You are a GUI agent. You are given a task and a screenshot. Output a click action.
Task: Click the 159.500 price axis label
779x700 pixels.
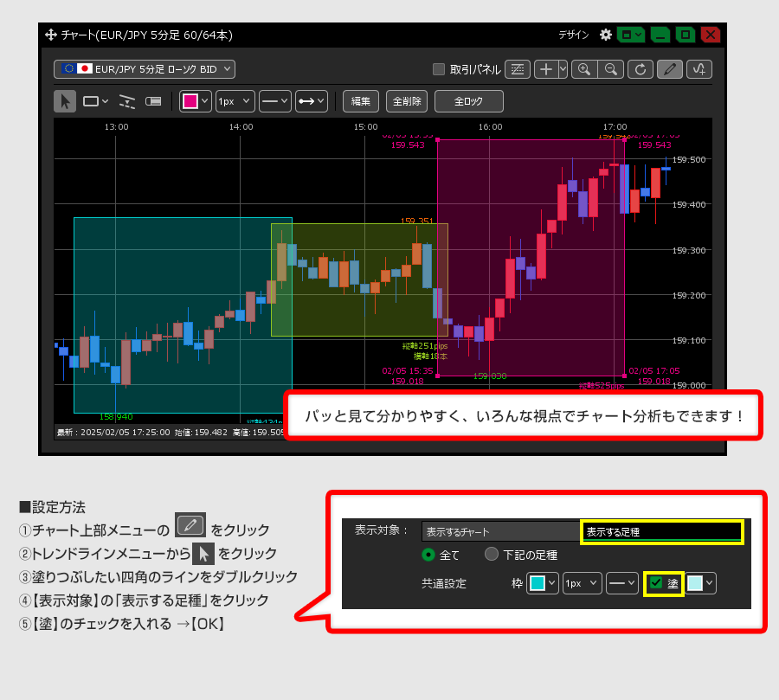pyautogui.click(x=689, y=159)
